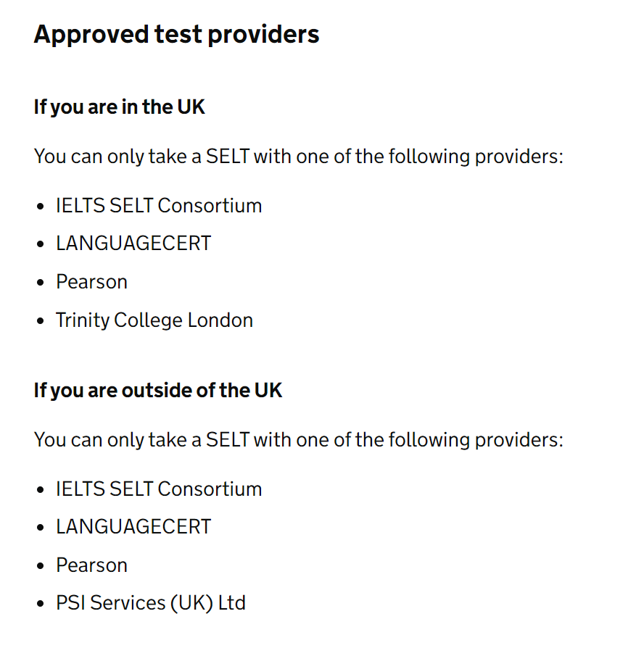Click the bullet point beside Trinity College London
Viewport: 644px width, 656px height.
pos(40,321)
